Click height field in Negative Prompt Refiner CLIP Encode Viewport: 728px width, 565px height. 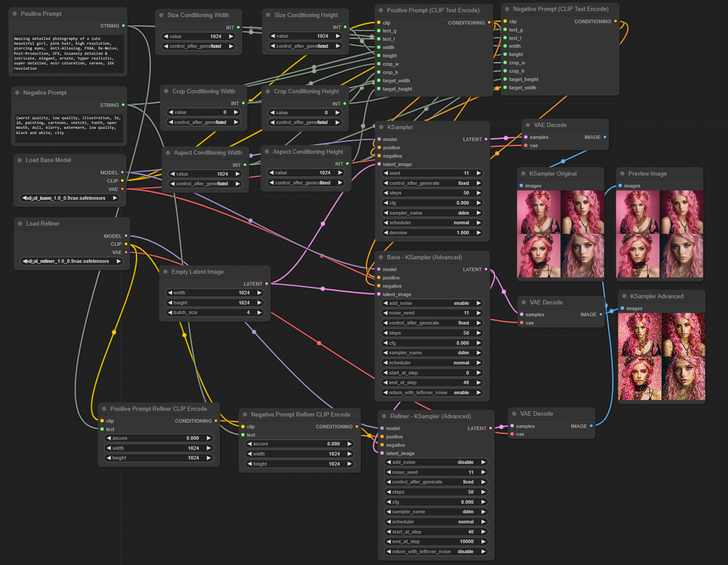(x=300, y=464)
